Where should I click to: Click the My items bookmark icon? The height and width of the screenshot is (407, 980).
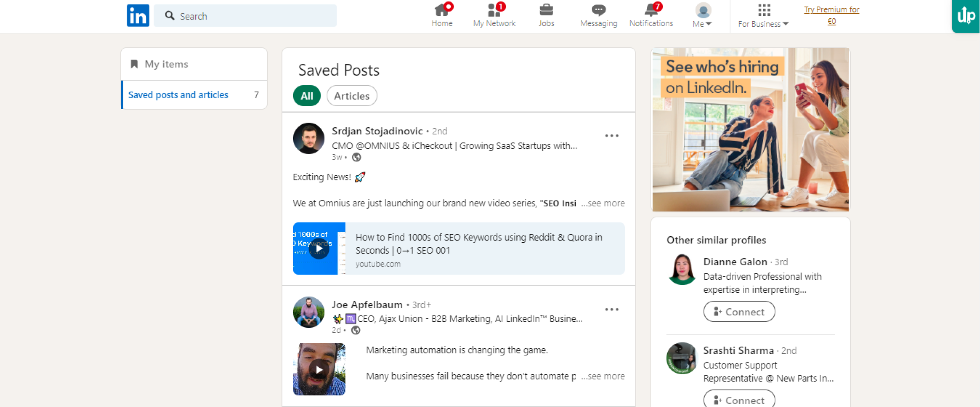pyautogui.click(x=134, y=64)
